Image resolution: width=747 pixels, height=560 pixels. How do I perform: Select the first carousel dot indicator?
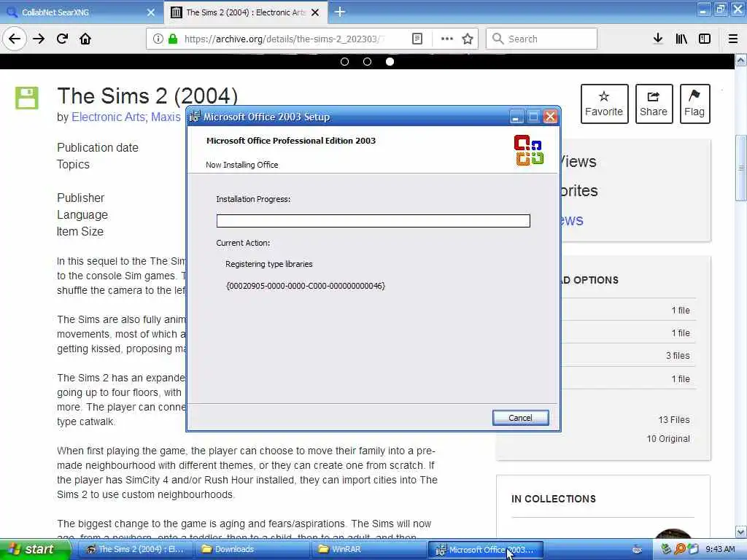(344, 61)
